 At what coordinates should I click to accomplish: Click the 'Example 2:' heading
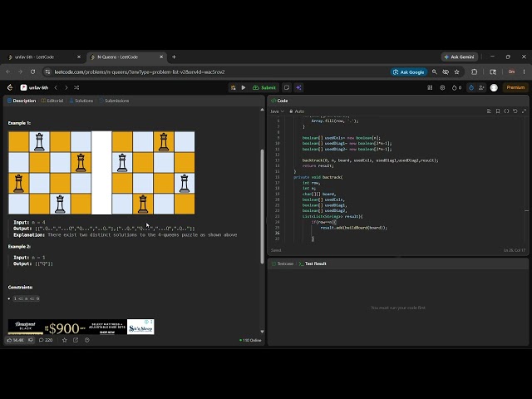(x=19, y=247)
